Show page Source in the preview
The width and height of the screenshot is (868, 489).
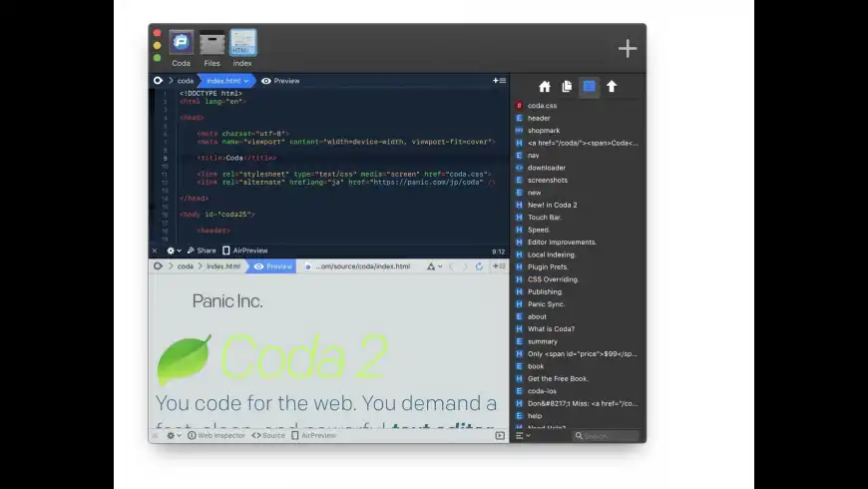coord(268,436)
